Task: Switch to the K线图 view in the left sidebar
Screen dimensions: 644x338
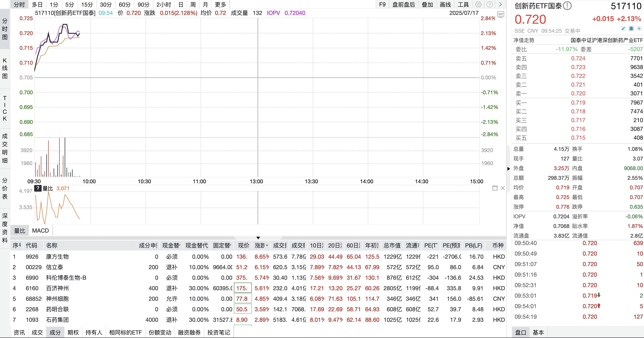Action: pyautogui.click(x=5, y=68)
